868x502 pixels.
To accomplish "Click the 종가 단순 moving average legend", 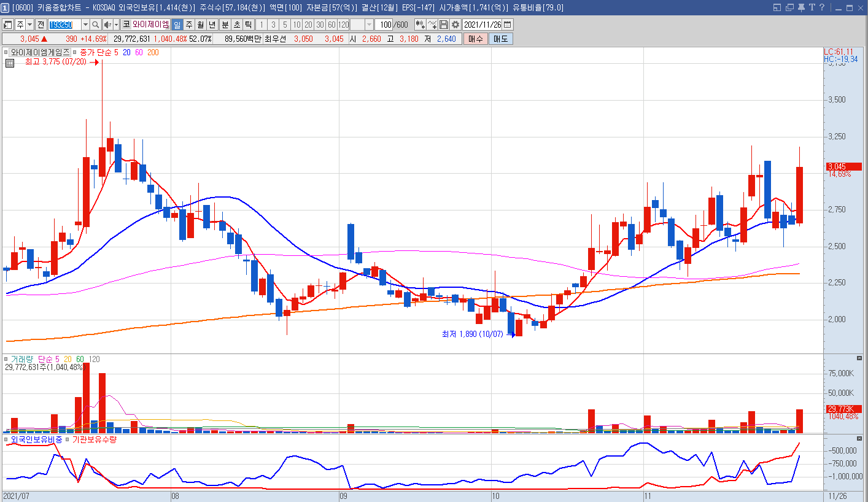I will click(96, 53).
